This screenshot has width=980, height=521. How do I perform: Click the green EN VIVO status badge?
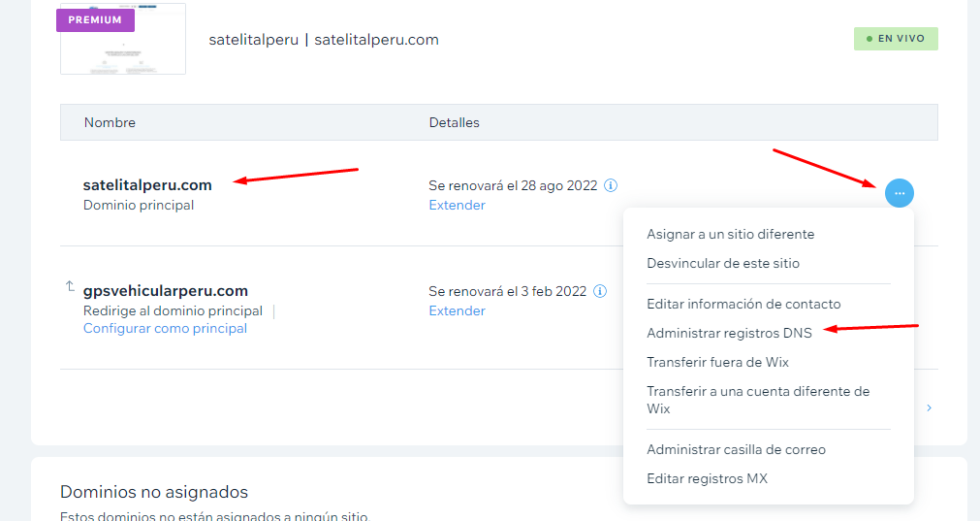pyautogui.click(x=895, y=39)
